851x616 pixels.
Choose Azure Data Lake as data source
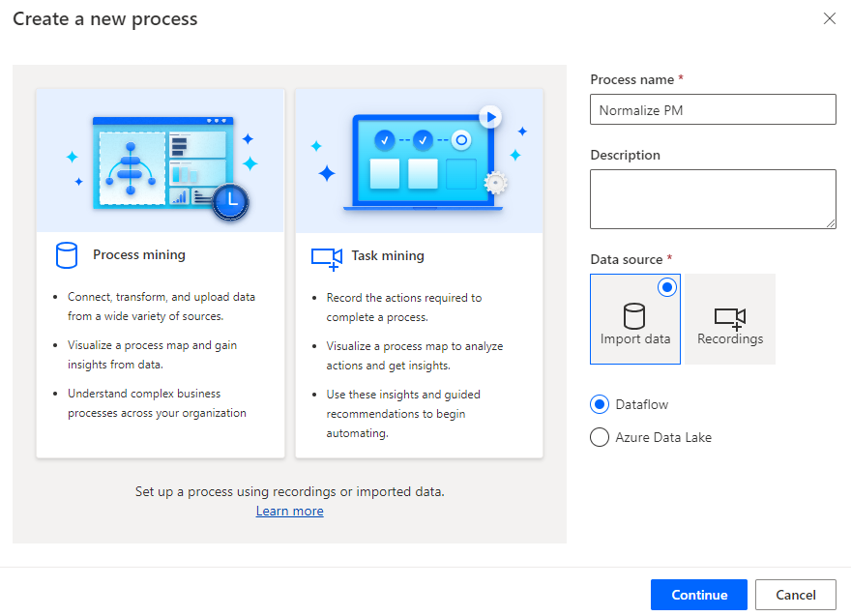pos(601,437)
